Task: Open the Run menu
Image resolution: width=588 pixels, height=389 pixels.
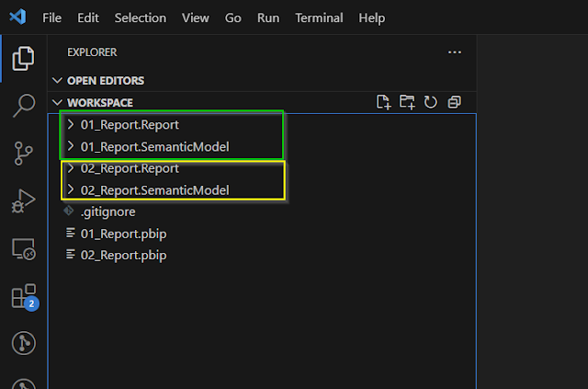Action: pos(268,17)
